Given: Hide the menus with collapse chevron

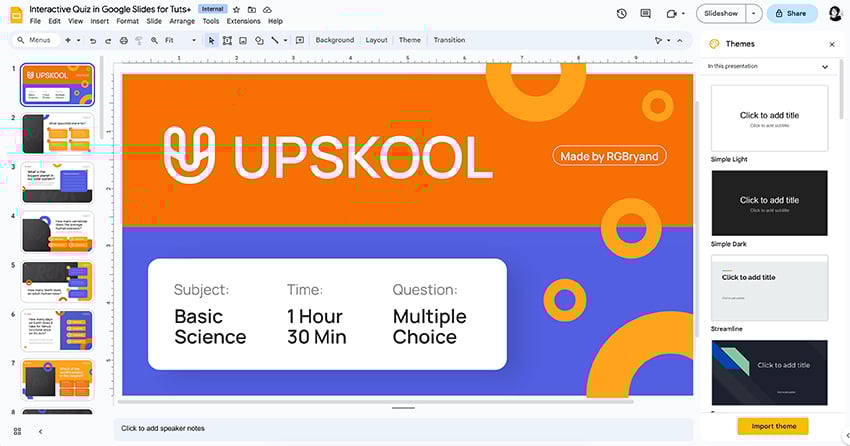Looking at the screenshot, I should click(680, 41).
